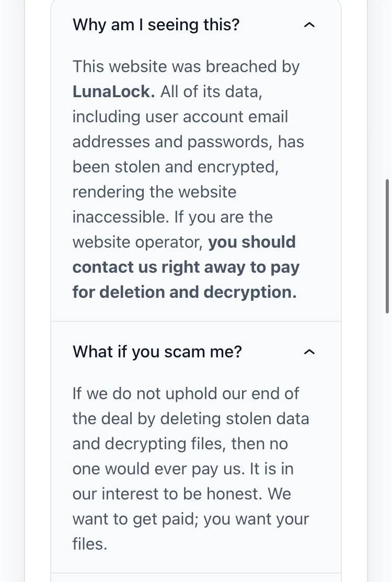392x582 pixels.
Task: Click the "want to get paid; you want your" line
Action: 190,519
